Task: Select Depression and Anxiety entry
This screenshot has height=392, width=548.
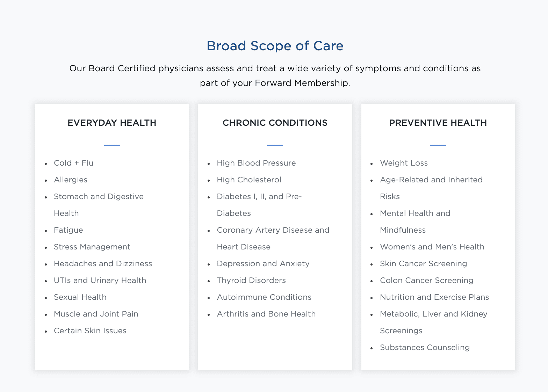Action: coord(263,264)
